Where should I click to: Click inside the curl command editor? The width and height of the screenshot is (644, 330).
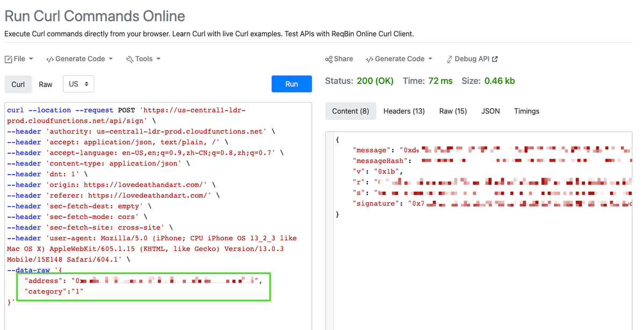coord(158,312)
